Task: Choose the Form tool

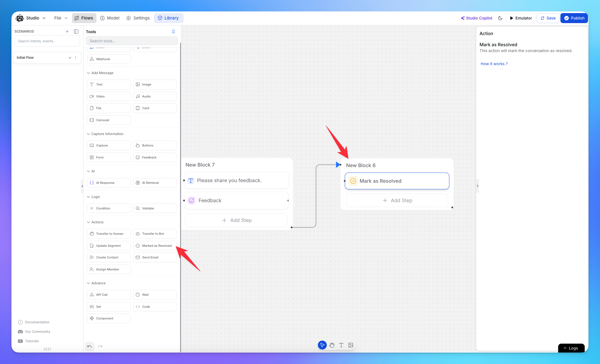Action: tap(109, 157)
